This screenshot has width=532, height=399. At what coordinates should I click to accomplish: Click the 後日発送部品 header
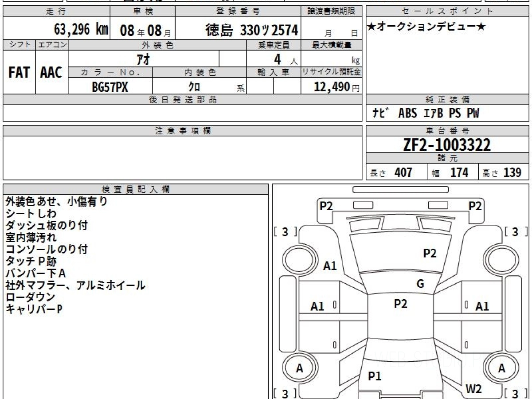(183, 100)
